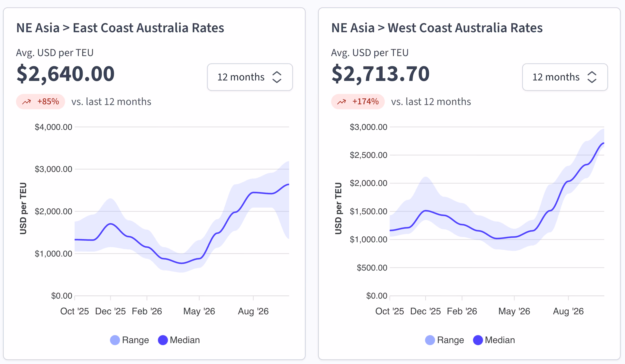Click Oct '25 label in East Coast chart
This screenshot has height=364, width=625.
point(74,311)
